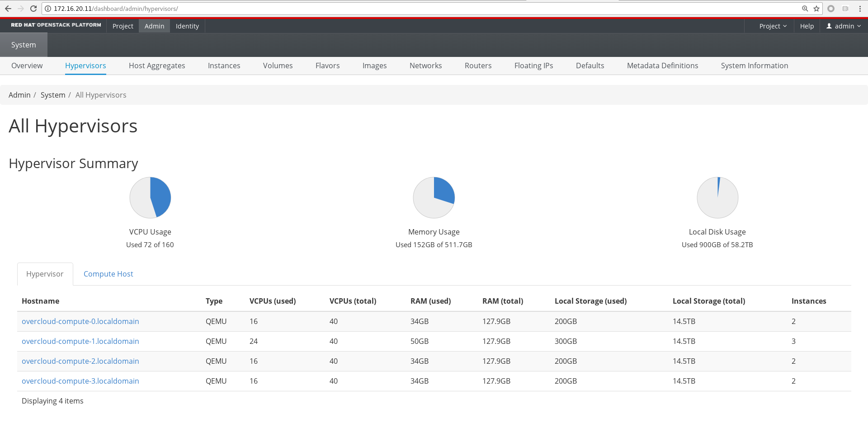Open Host Aggregates
Screen dimensions: 868x446
coord(157,66)
